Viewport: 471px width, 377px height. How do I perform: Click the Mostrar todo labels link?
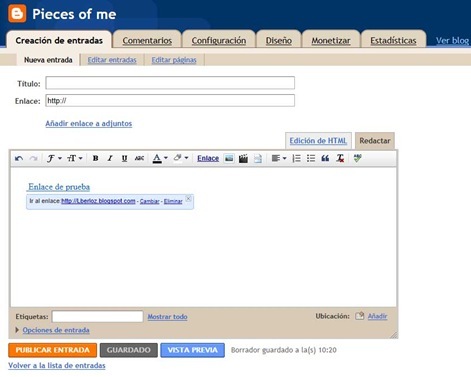point(167,317)
